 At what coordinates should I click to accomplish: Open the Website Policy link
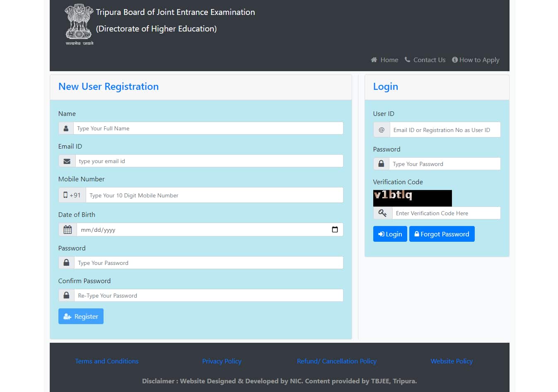452,361
